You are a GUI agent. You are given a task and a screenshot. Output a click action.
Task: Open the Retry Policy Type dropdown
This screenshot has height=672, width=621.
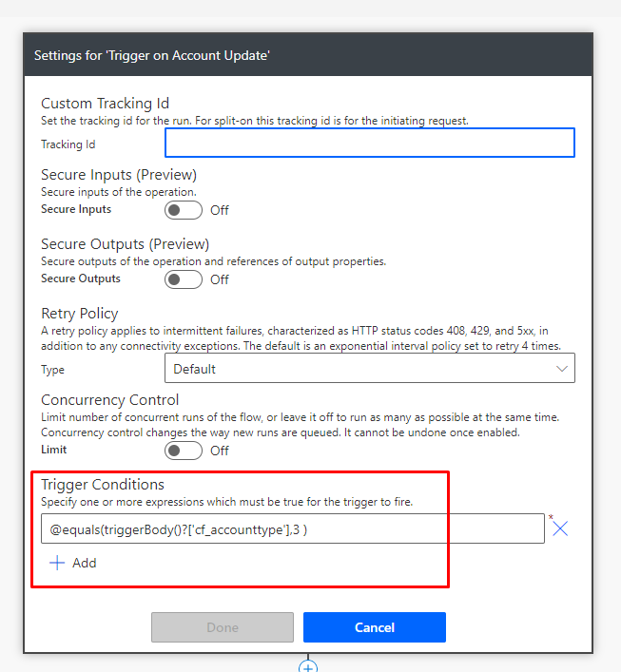[370, 368]
